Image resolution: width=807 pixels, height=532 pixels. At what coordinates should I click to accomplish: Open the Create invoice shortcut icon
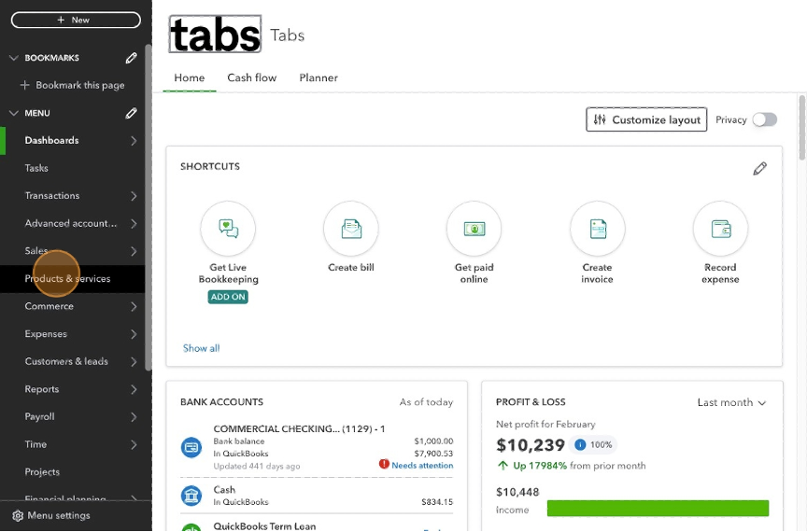coord(597,229)
